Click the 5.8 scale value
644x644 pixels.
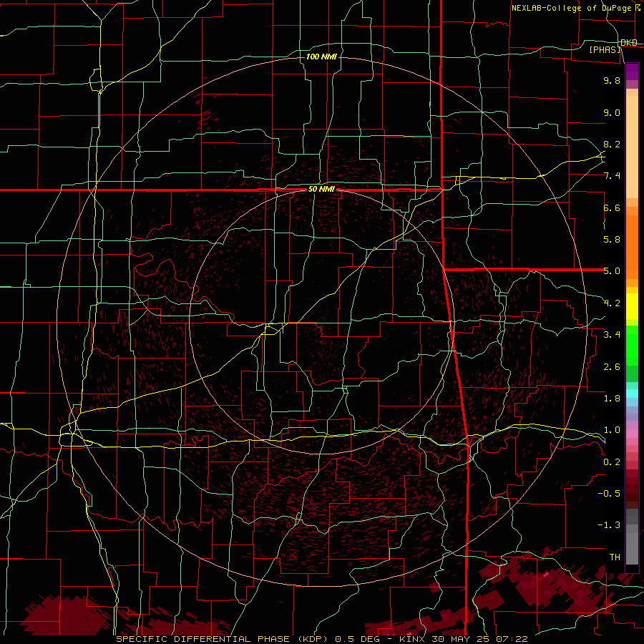coord(612,240)
